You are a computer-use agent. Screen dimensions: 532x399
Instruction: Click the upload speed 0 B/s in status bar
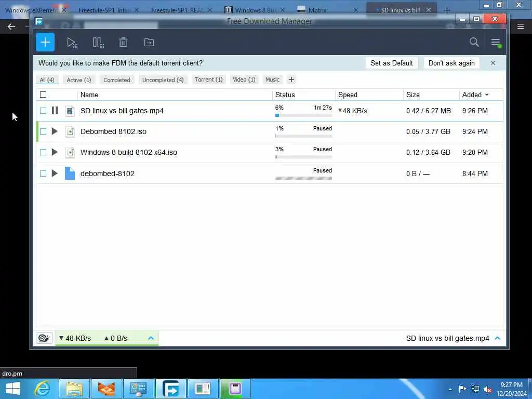[116, 338]
